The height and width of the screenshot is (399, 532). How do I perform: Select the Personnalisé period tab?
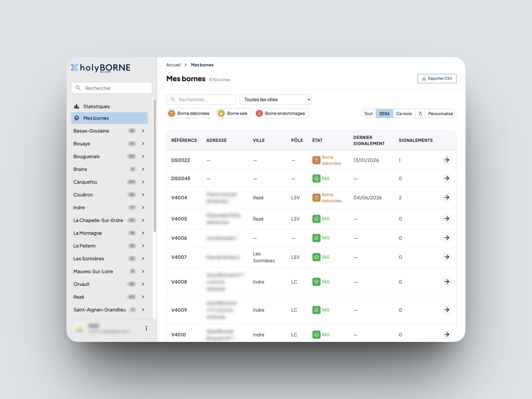pos(441,114)
